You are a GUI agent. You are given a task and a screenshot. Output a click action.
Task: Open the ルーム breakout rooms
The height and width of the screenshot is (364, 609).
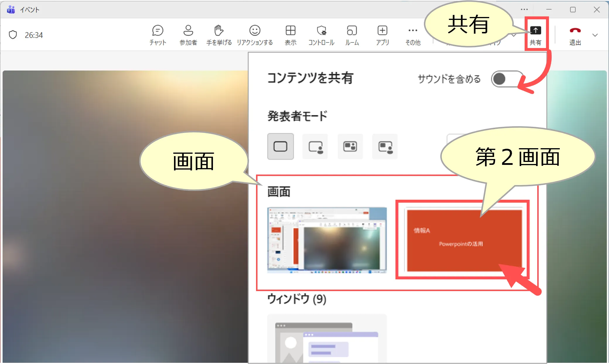tap(352, 35)
